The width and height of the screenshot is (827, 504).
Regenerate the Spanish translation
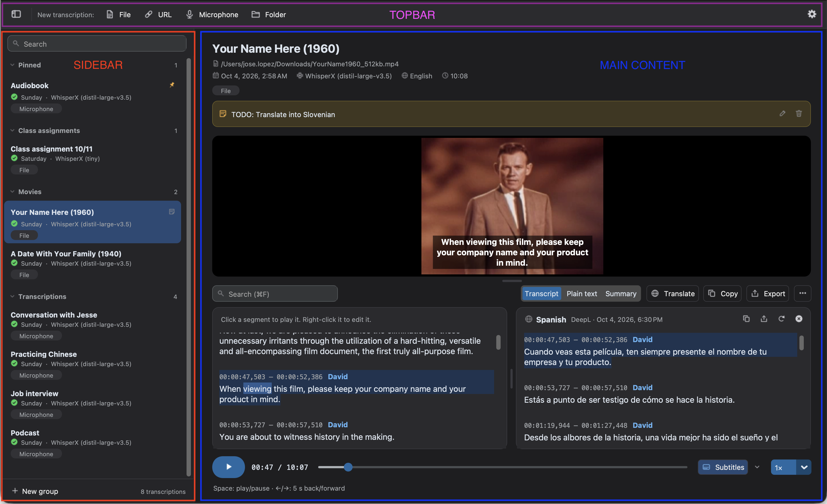point(781,319)
